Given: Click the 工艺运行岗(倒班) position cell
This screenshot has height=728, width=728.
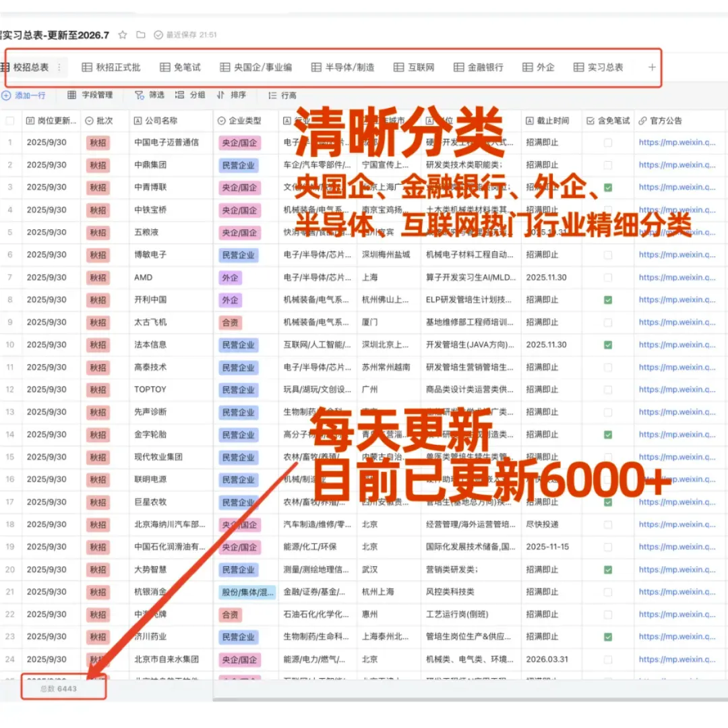Looking at the screenshot, I should coord(471,614).
